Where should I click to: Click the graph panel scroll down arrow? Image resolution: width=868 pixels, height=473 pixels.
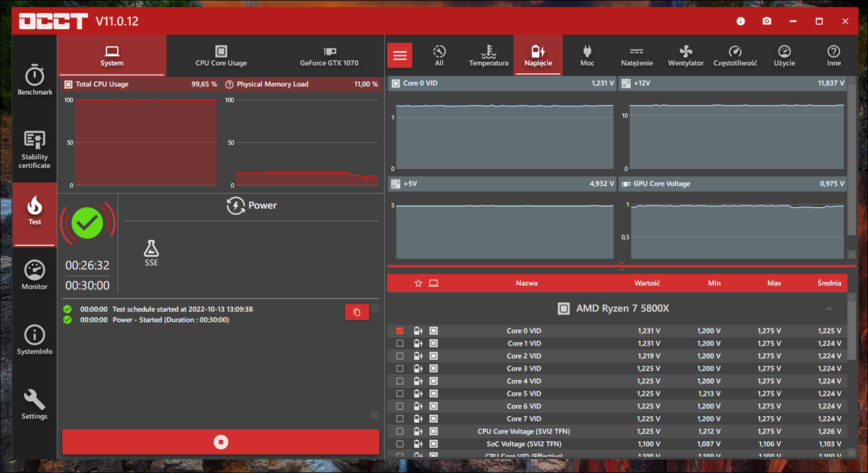[x=852, y=254]
